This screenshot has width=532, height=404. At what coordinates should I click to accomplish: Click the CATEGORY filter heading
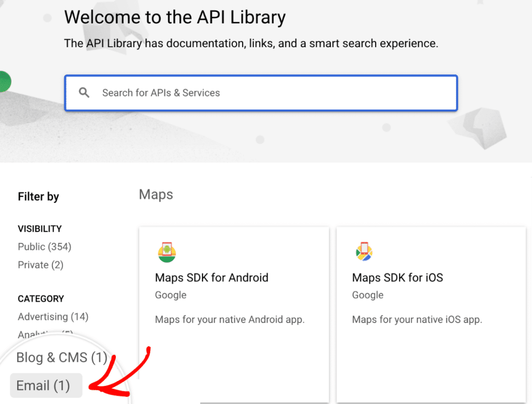pyautogui.click(x=41, y=299)
